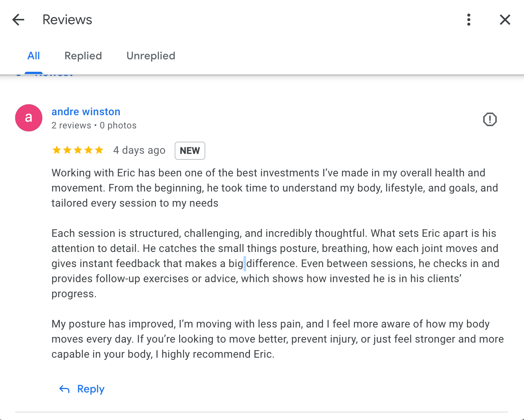The width and height of the screenshot is (524, 420).
Task: Go back using the left arrow
Action: [x=18, y=20]
